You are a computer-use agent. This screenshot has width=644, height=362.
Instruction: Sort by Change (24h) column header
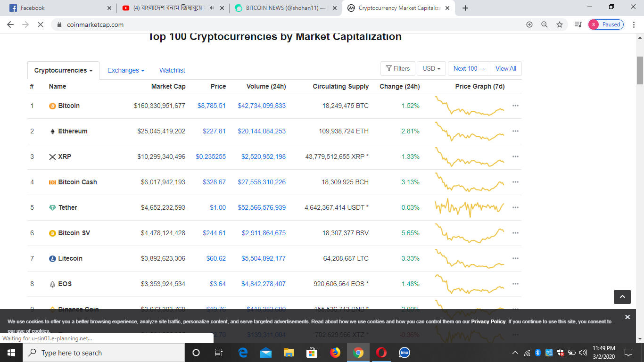pos(400,87)
